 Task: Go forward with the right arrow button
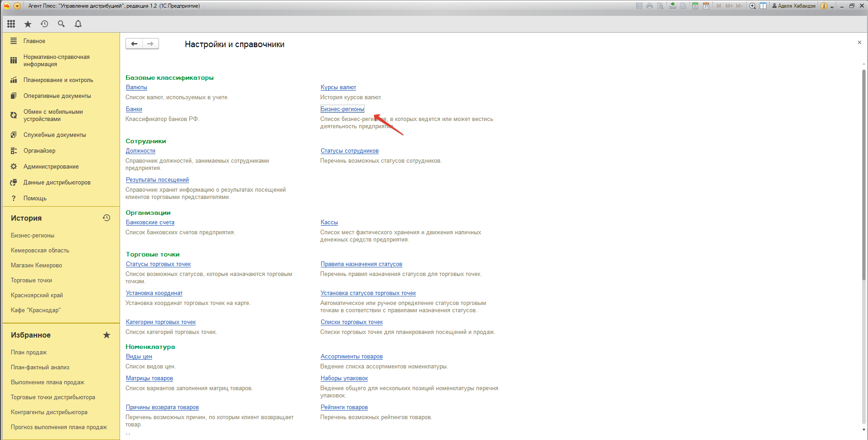tap(150, 44)
